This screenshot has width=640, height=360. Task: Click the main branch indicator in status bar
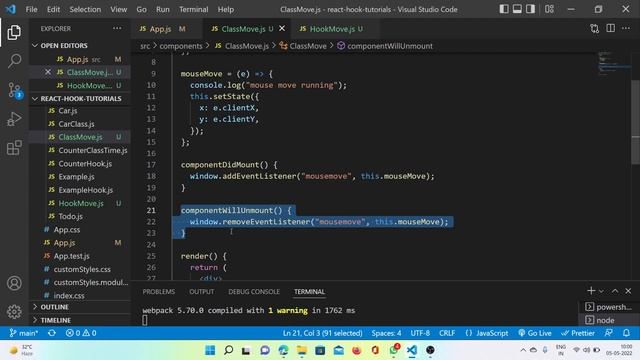click(24, 333)
